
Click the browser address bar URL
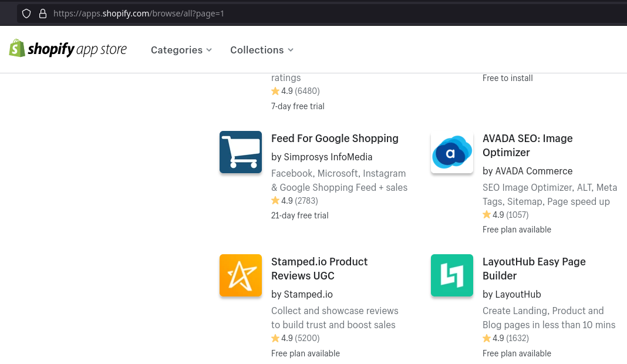[139, 14]
